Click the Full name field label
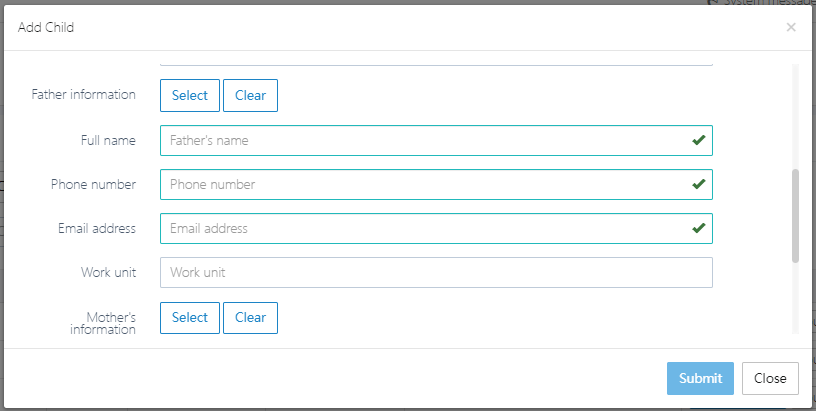816x411 pixels. point(108,140)
